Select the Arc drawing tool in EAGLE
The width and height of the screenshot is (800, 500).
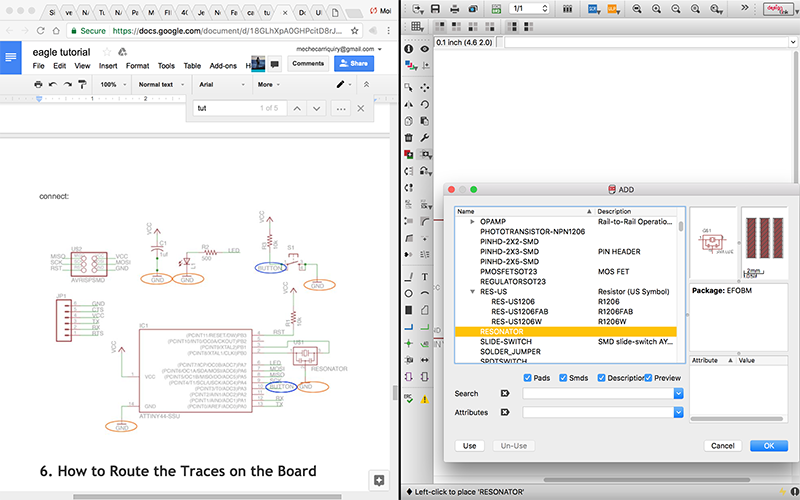click(x=424, y=293)
